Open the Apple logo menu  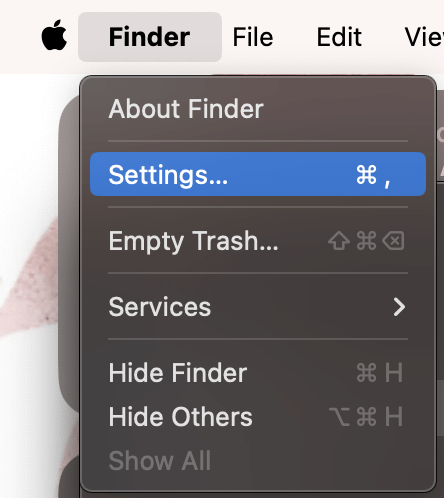[54, 36]
